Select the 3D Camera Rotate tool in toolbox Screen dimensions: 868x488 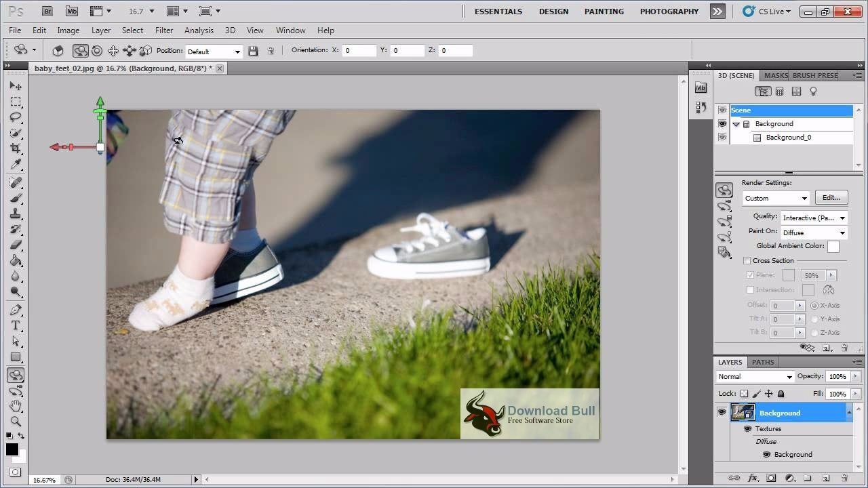point(16,390)
